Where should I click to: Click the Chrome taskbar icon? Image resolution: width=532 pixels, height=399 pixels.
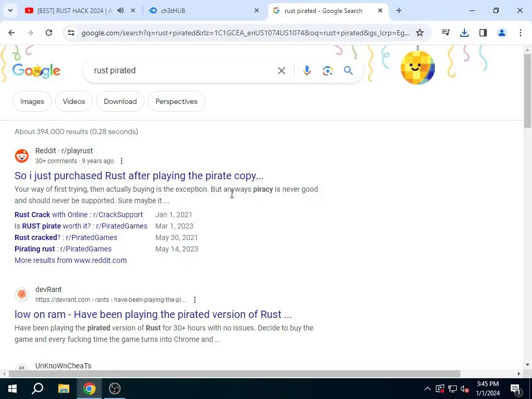[89, 389]
